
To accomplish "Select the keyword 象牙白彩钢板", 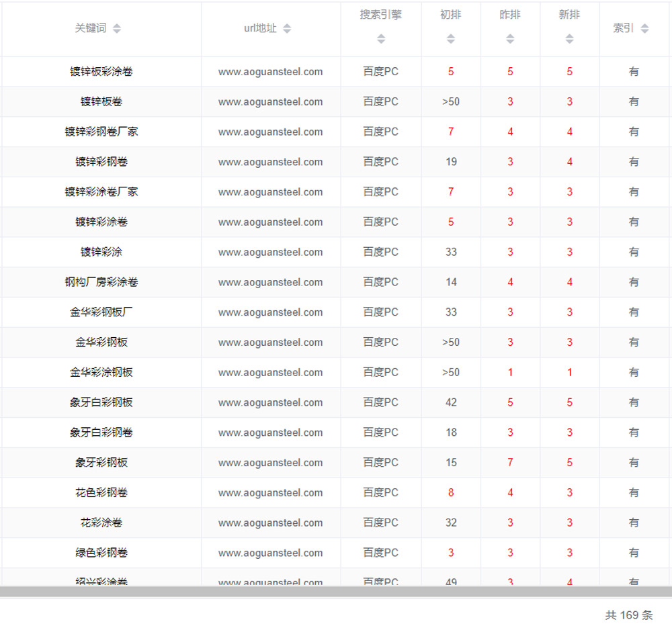I will 101,402.
